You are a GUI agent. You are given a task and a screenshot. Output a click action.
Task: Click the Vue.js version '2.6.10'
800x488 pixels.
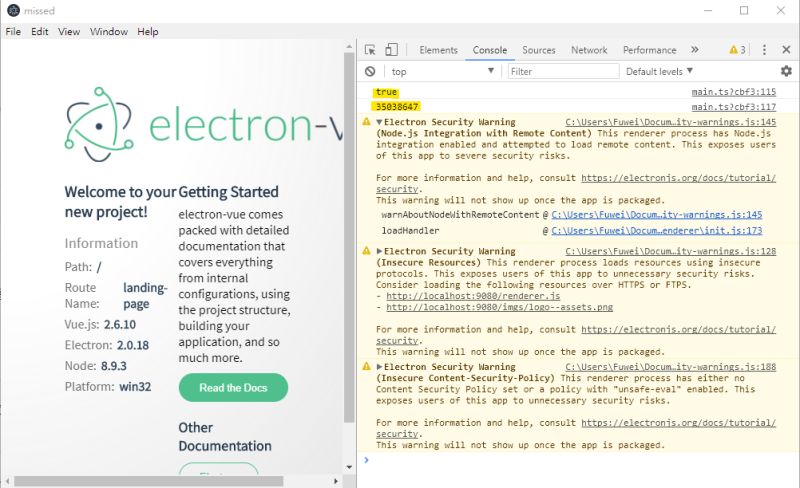pyautogui.click(x=120, y=325)
